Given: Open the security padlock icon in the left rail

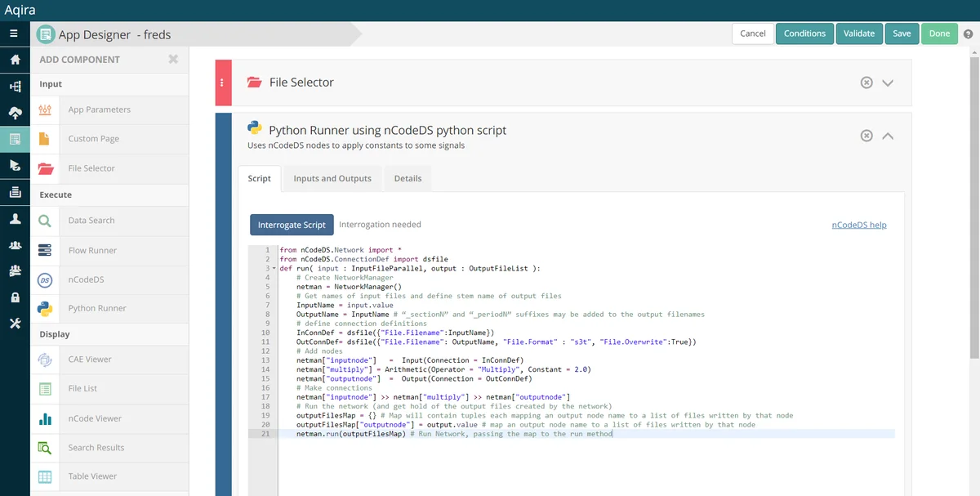Looking at the screenshot, I should (15, 297).
